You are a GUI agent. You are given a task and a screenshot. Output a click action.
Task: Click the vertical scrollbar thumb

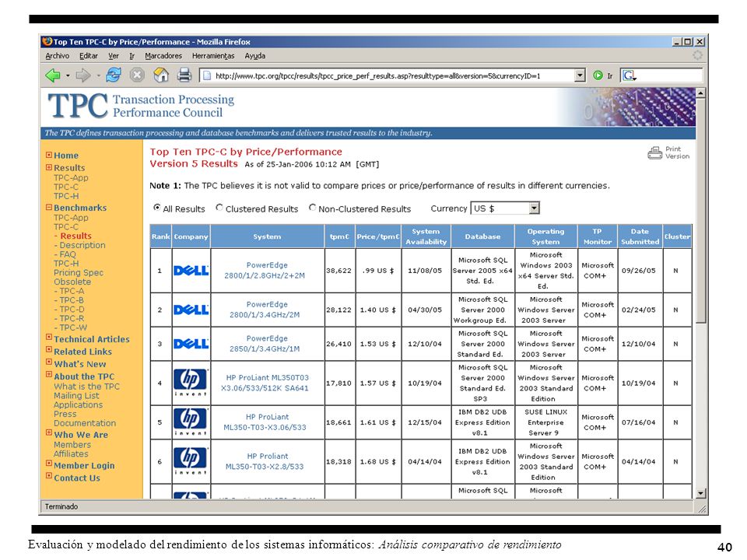point(700,211)
